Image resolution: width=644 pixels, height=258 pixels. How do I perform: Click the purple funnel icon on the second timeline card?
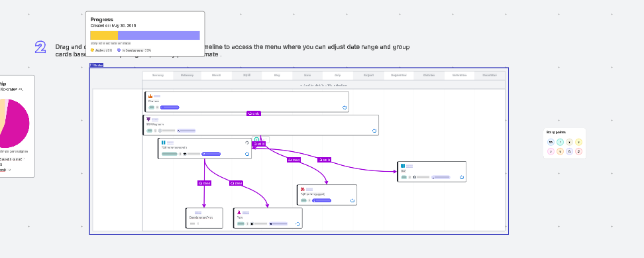pos(148,119)
